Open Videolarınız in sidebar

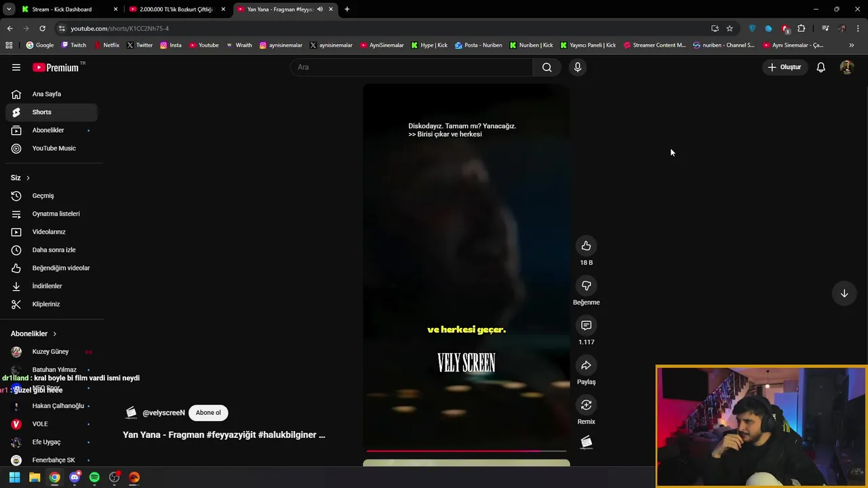click(52, 232)
